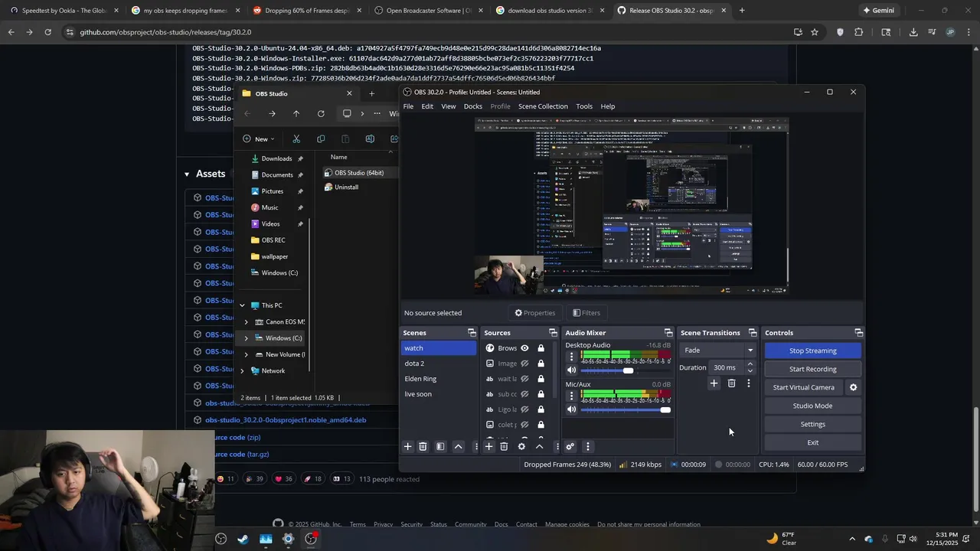Viewport: 980px width, 551px height.
Task: Expand Network tree node
Action: pos(243,371)
